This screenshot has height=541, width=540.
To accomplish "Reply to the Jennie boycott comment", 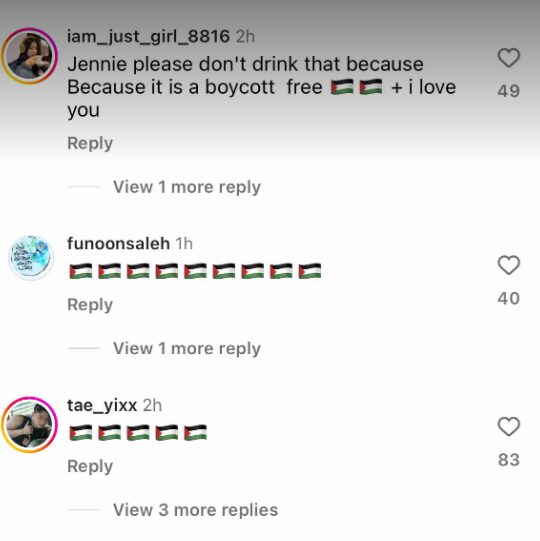I will [90, 143].
